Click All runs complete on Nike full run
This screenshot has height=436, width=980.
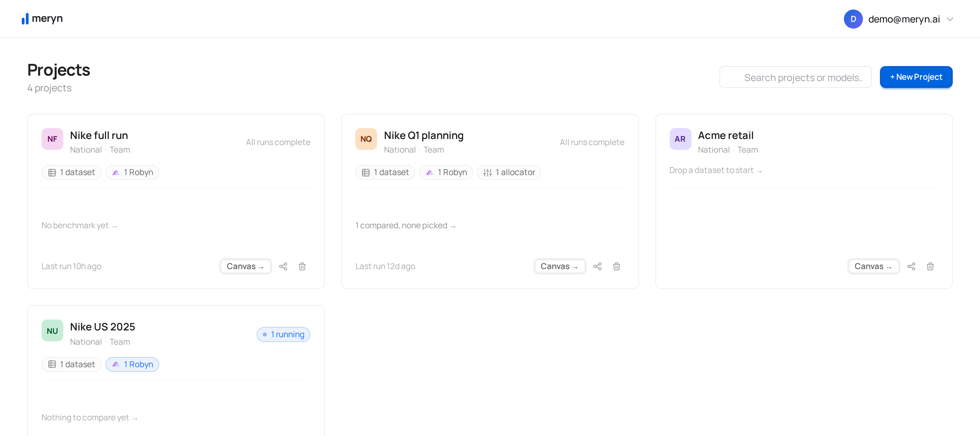coord(278,142)
